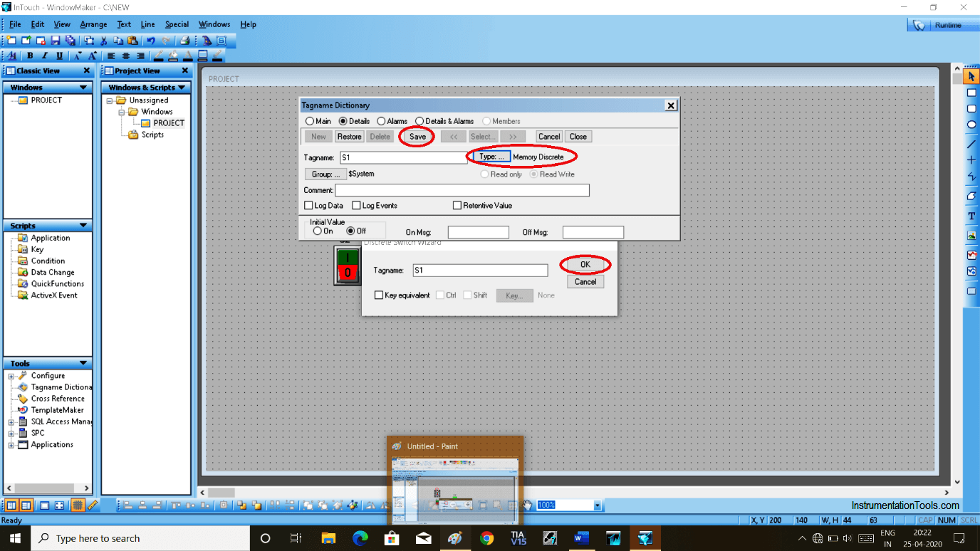
Task: Click the Save Window floppy icon
Action: coord(56,41)
